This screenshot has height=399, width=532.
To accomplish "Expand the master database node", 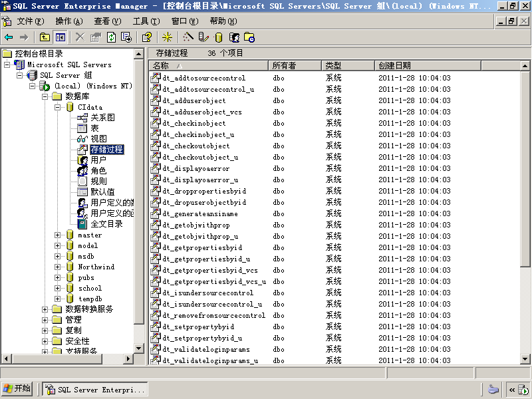I will (57, 235).
